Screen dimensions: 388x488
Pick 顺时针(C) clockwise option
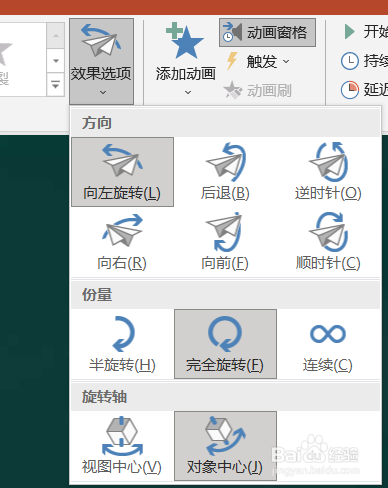pyautogui.click(x=328, y=242)
